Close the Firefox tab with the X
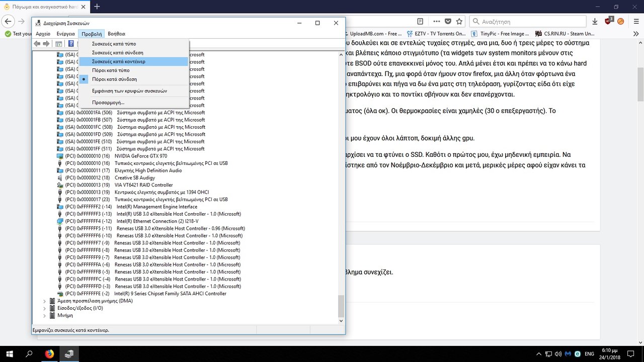The width and height of the screenshot is (644, 362). [x=83, y=7]
